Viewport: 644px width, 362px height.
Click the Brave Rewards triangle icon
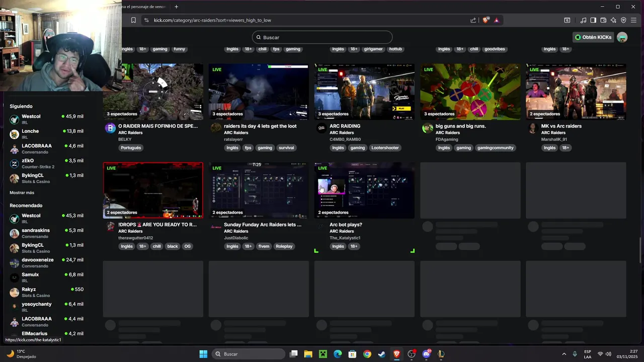497,20
